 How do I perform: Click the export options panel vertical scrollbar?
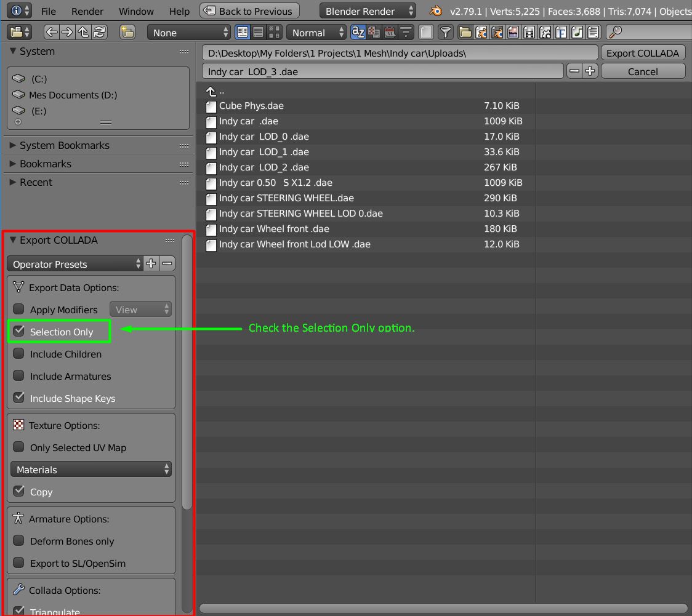point(187,372)
